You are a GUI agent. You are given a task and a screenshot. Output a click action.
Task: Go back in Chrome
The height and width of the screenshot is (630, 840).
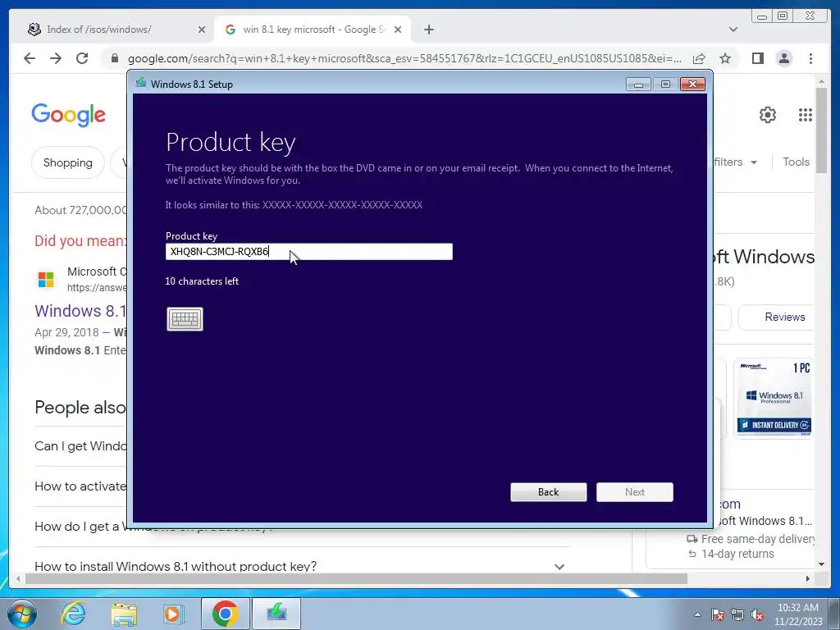click(x=30, y=58)
